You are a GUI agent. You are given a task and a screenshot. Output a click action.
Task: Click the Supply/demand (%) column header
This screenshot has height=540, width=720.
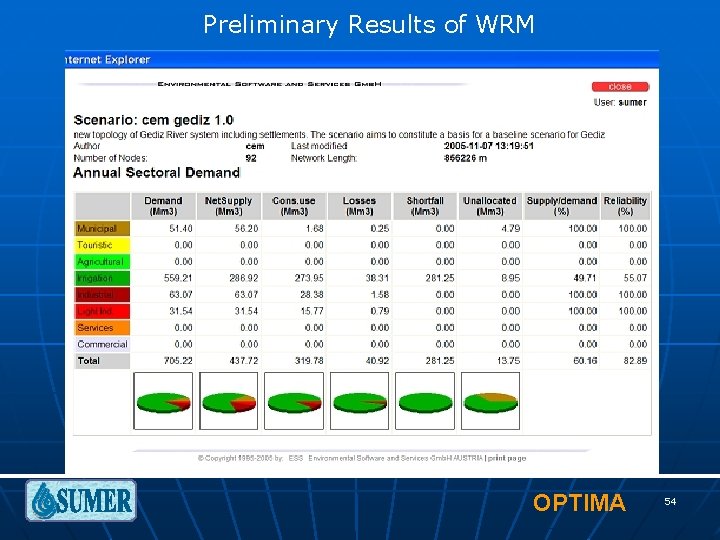click(562, 206)
